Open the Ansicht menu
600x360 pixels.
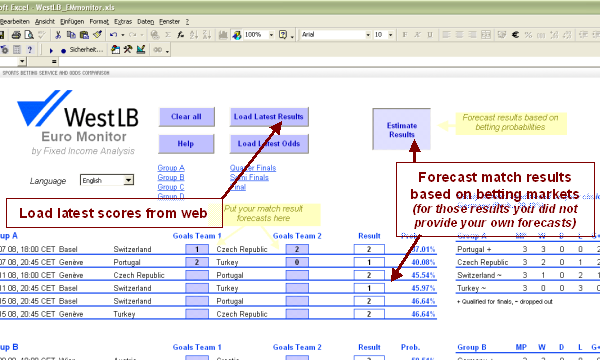[x=45, y=22]
